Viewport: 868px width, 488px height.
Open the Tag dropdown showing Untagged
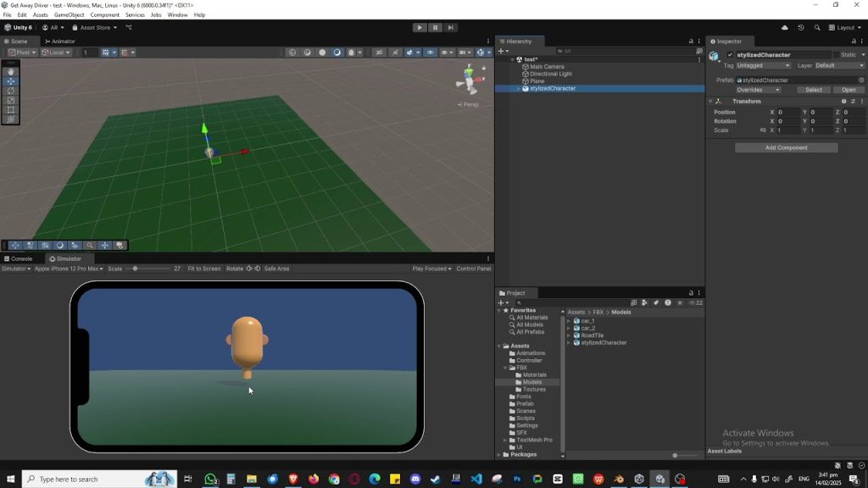coord(763,65)
